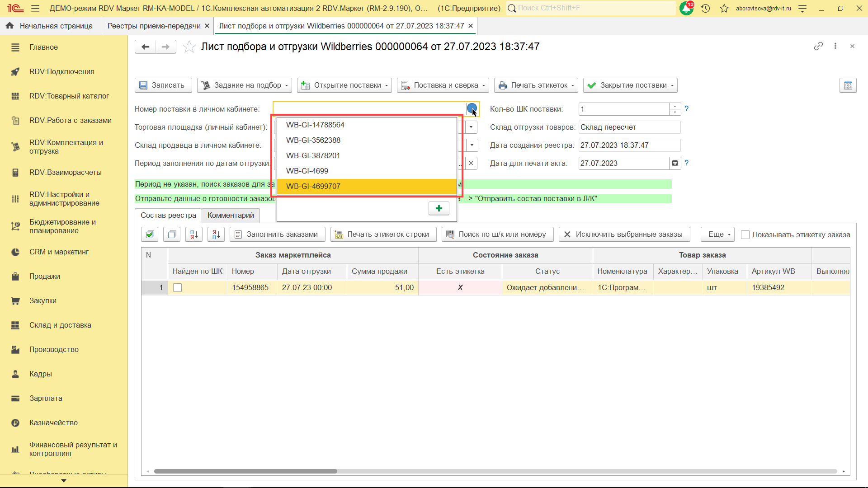Enable Показывать этикетку заказа checkbox
The width and height of the screenshot is (868, 488).
[745, 235]
